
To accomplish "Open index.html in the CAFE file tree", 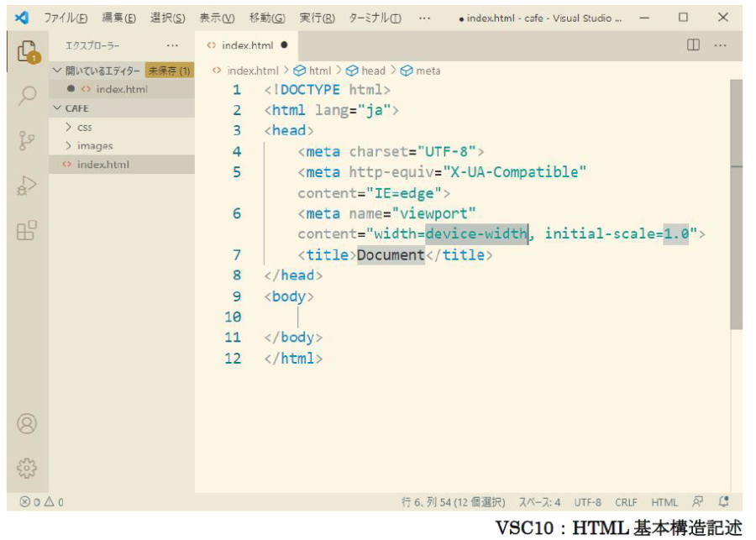I will point(122,165).
